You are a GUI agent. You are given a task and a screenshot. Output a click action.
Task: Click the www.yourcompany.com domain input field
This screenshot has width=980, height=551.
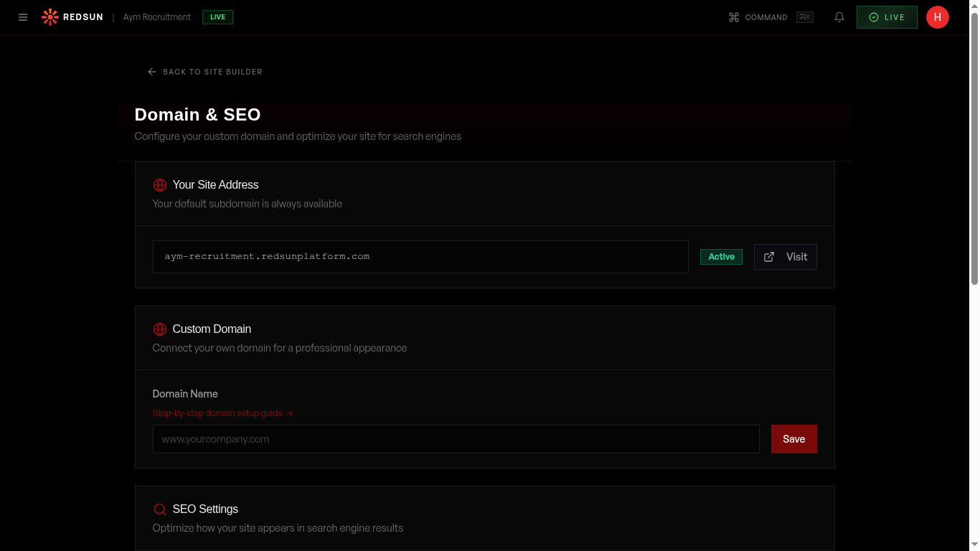(456, 438)
